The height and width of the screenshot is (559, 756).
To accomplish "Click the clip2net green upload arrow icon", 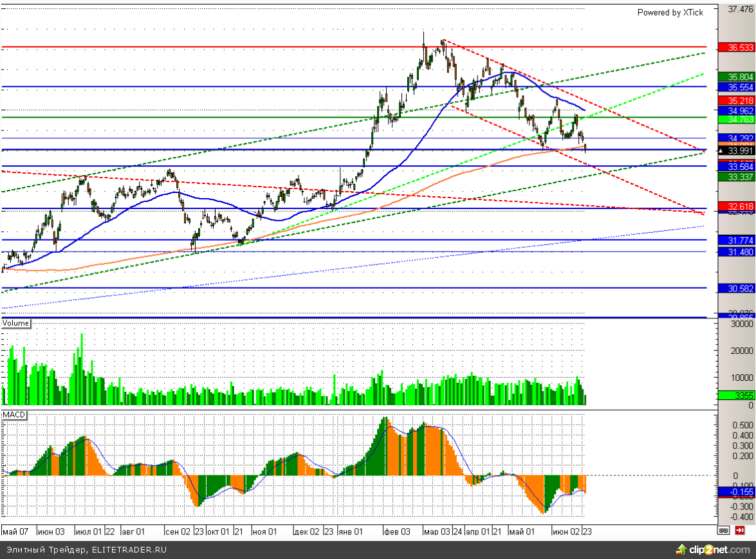I will [681, 549].
